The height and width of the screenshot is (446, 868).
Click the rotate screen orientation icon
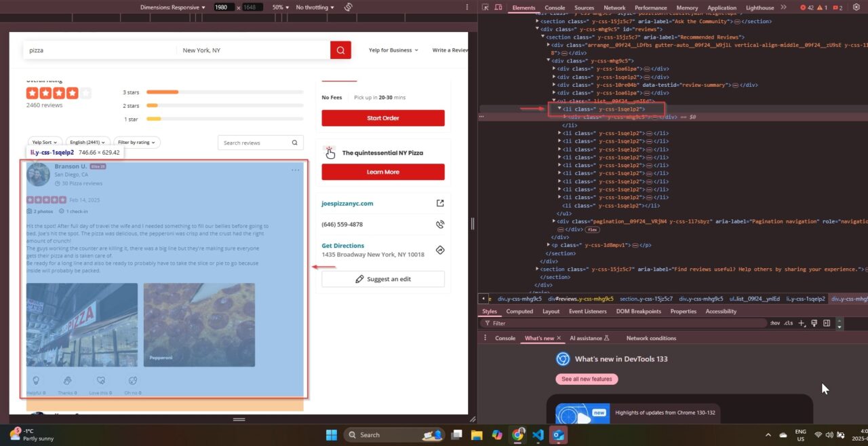349,7
